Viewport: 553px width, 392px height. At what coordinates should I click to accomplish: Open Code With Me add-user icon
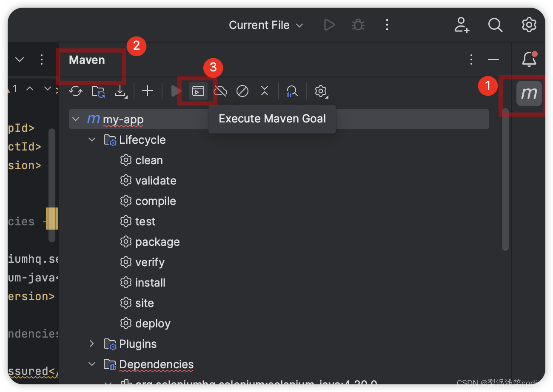pyautogui.click(x=462, y=25)
